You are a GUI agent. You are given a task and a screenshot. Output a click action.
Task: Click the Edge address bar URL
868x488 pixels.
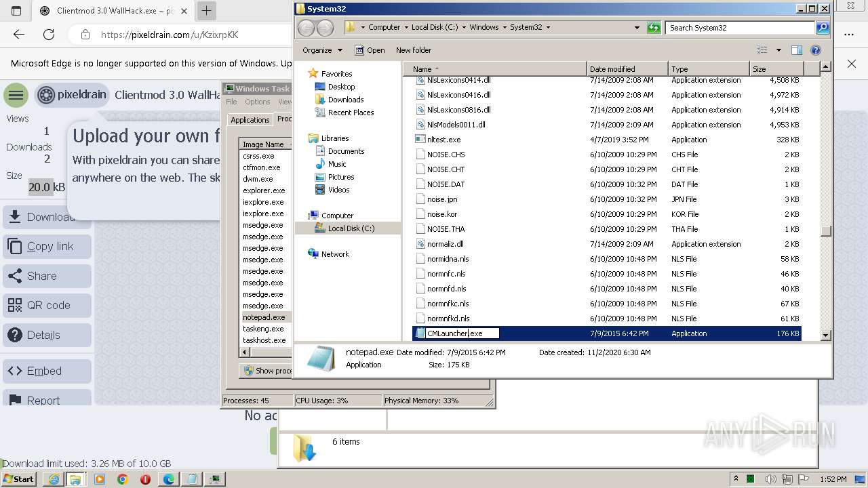point(170,35)
